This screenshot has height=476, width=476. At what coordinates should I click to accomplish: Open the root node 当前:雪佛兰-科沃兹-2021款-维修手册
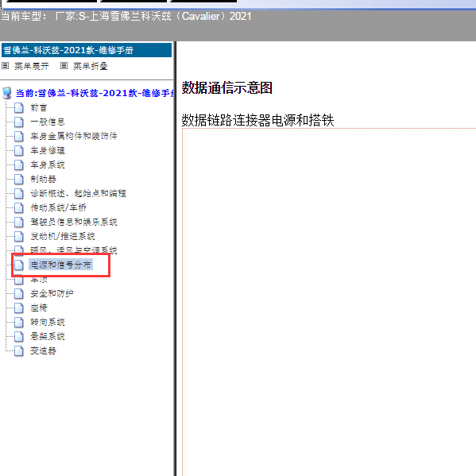(x=95, y=93)
